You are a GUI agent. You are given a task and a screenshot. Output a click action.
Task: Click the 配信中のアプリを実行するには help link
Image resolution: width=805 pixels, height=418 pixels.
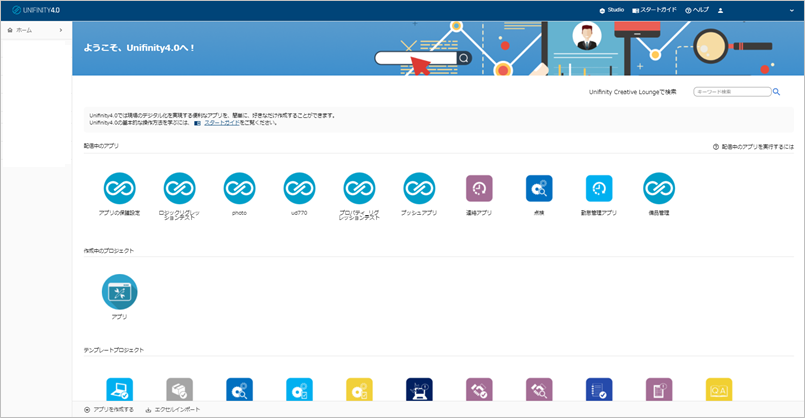tap(752, 147)
